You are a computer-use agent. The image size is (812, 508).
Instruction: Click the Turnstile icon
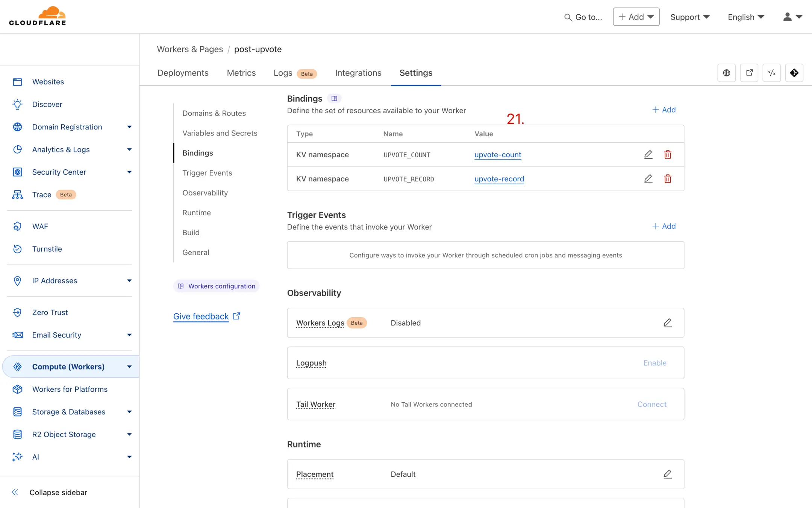coord(17,249)
